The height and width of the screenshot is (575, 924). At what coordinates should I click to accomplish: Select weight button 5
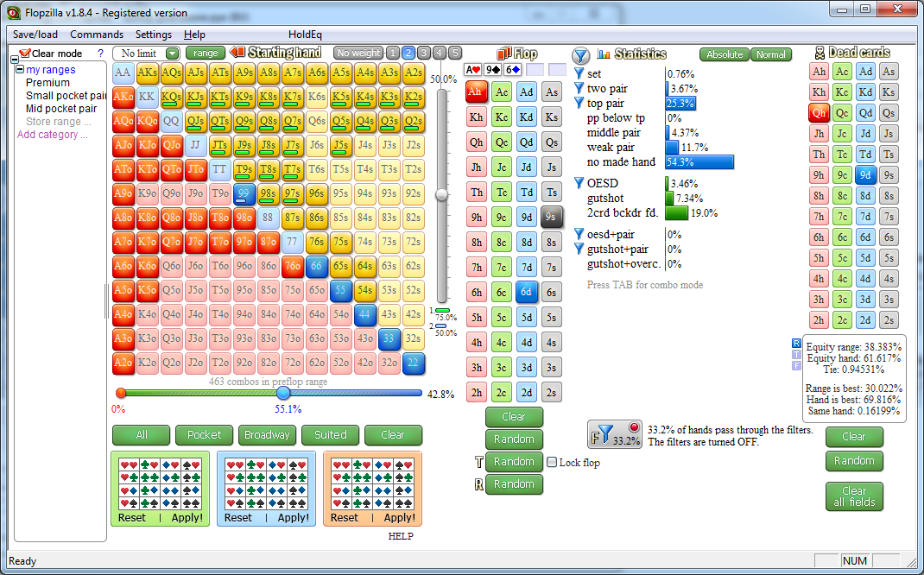tap(454, 53)
